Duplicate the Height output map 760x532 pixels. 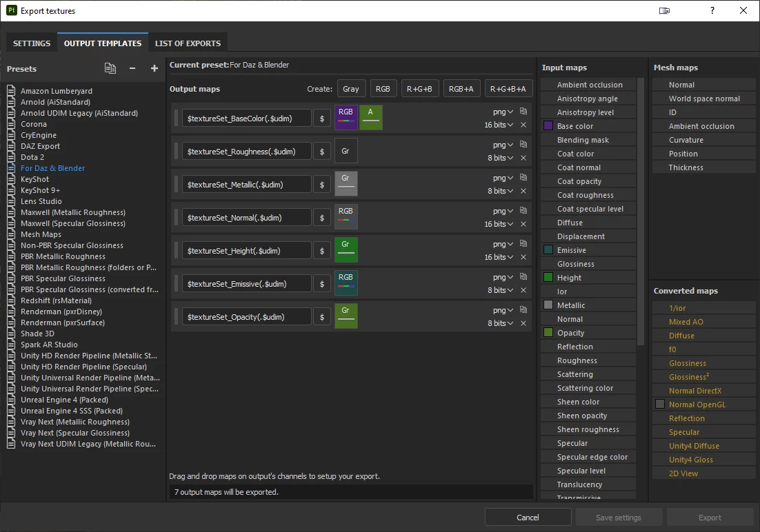point(523,243)
